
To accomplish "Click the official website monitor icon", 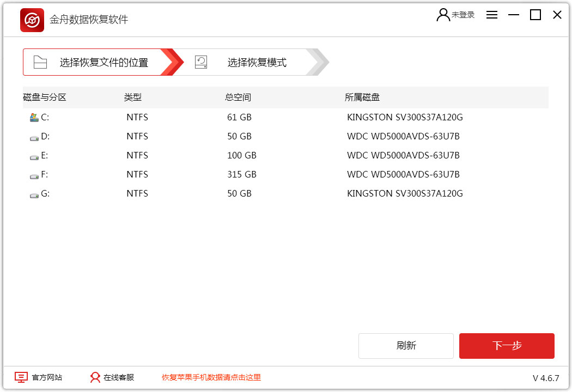I will 21,377.
